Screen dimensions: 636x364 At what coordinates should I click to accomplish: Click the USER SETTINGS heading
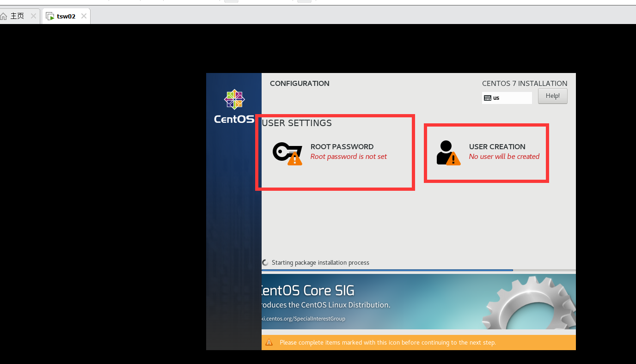[x=297, y=123]
